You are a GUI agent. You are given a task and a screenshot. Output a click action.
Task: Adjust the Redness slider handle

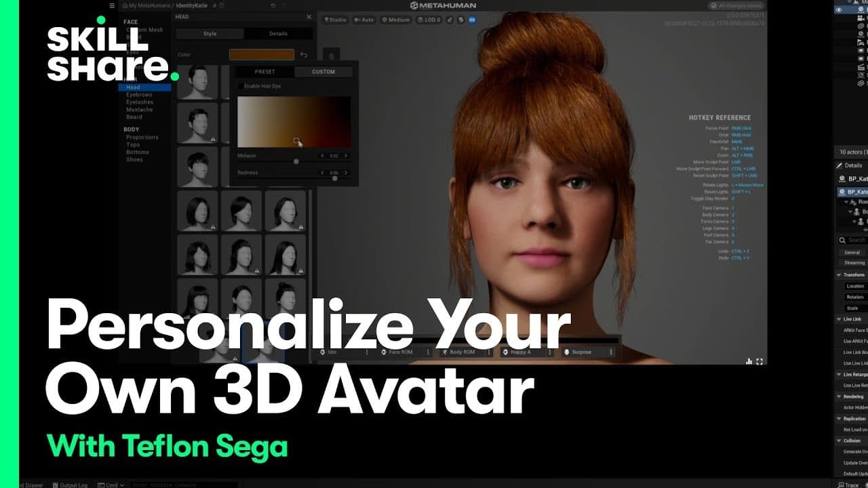334,178
